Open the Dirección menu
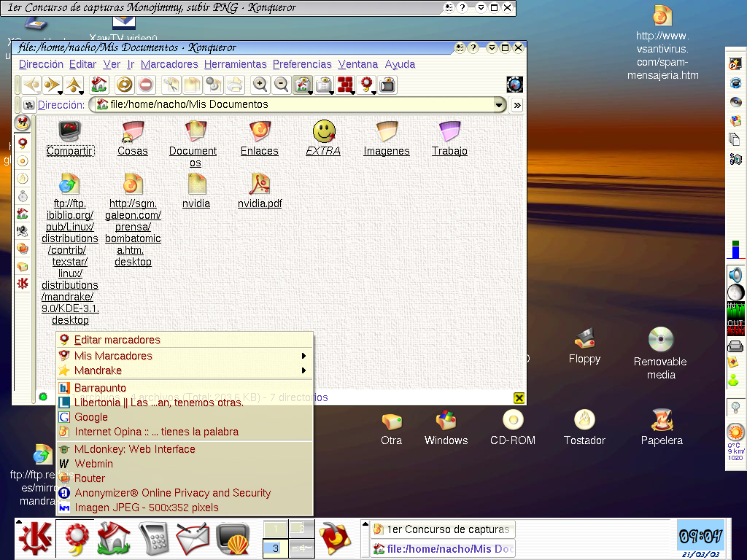This screenshot has height=560, width=747. pos(41,64)
